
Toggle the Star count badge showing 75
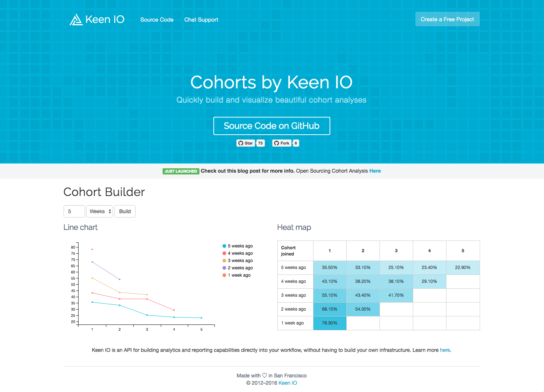(260, 143)
